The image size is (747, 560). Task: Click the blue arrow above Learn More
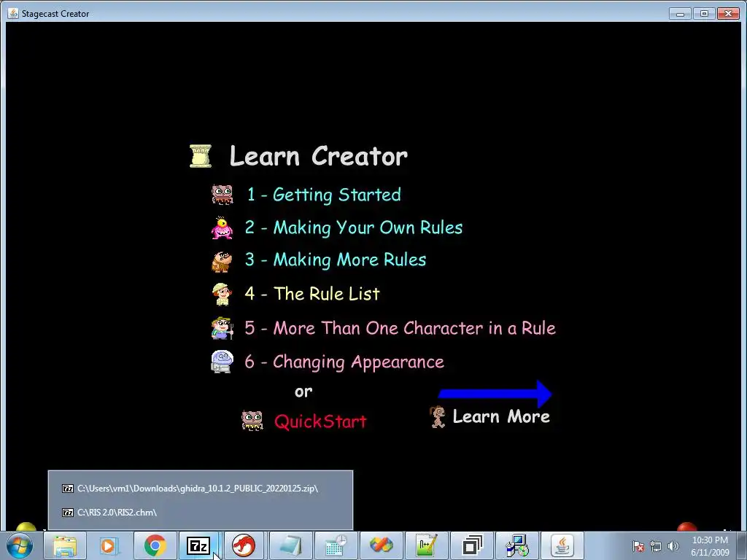point(495,394)
